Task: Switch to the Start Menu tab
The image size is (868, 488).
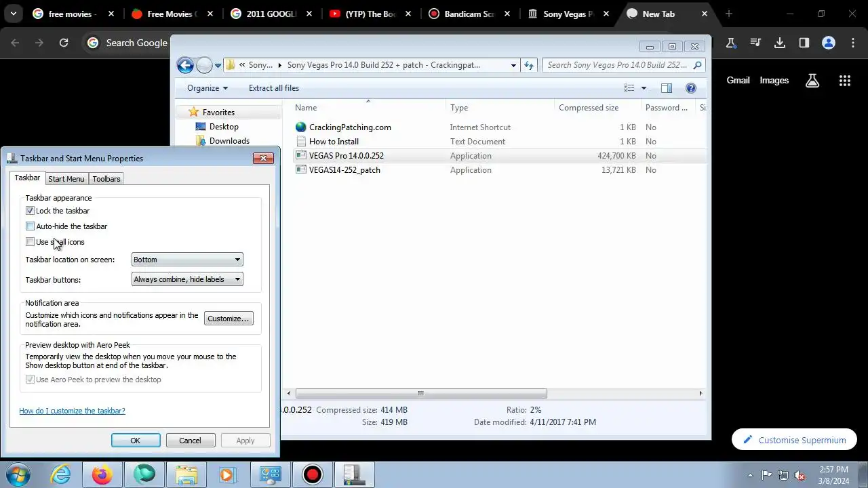Action: tap(66, 179)
